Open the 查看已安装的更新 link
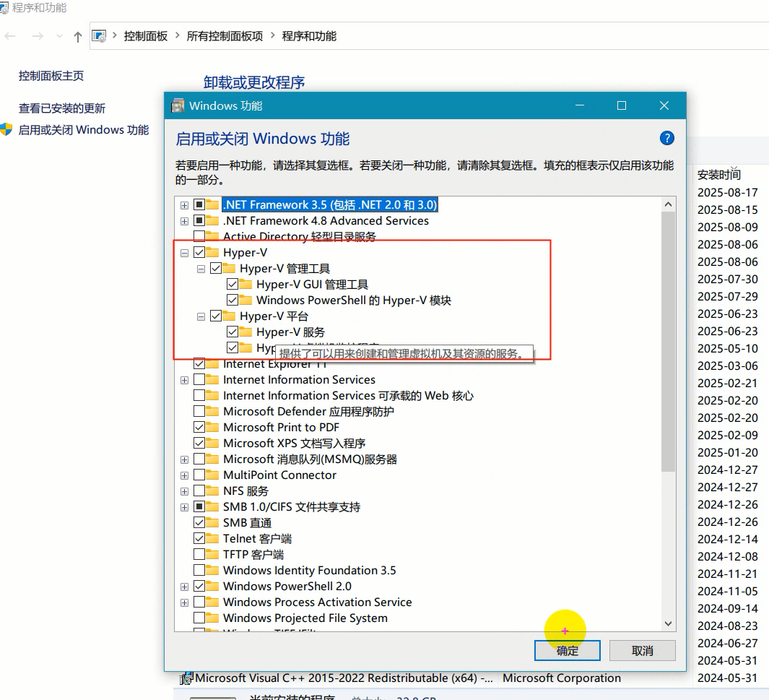769x700 pixels. [x=62, y=108]
